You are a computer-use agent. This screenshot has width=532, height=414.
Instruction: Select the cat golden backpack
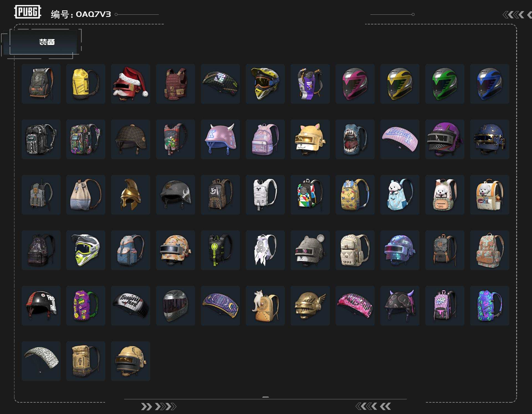click(265, 306)
